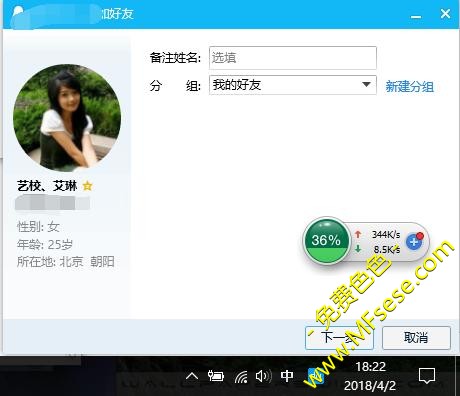Click the 取消 button
Viewport: 460px width, 396px height.
[416, 338]
